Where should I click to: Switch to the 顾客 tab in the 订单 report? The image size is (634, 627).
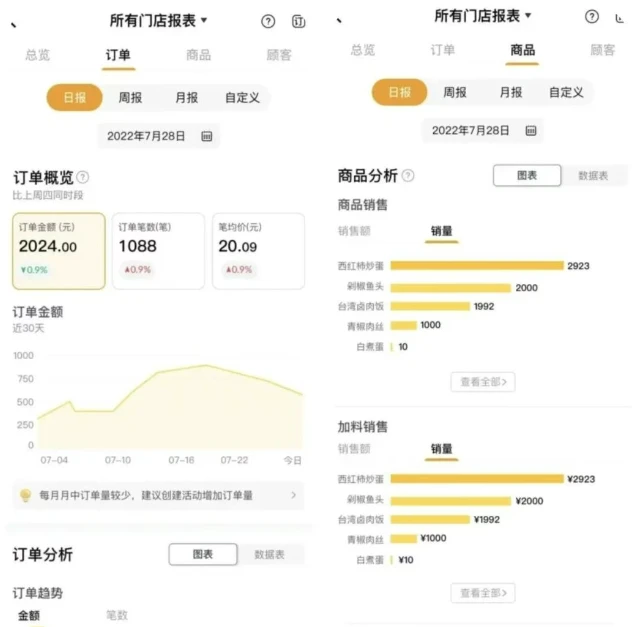coord(279,55)
